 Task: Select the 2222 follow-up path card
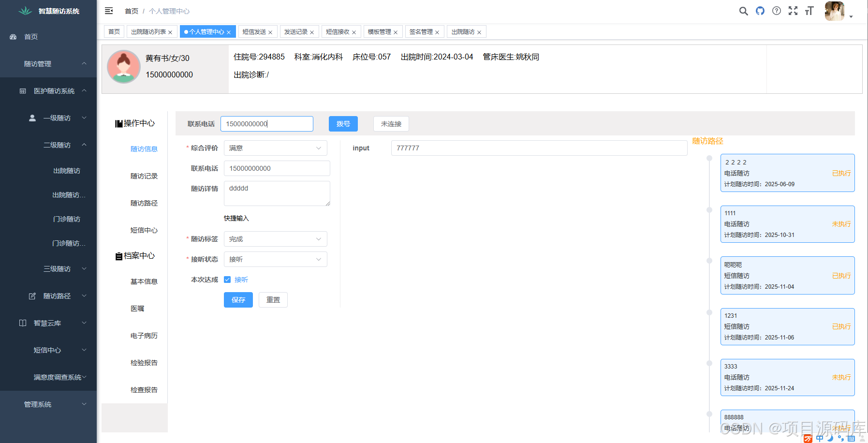(788, 173)
